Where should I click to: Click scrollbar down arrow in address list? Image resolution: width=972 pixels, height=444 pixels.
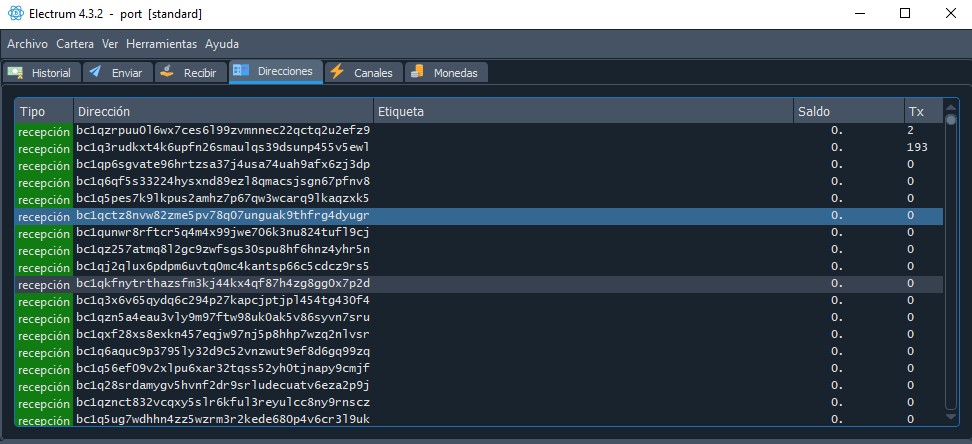coord(950,417)
